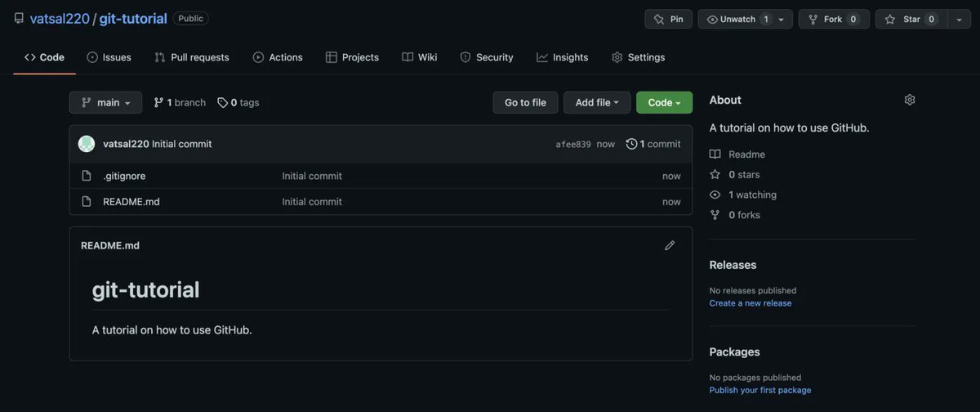Click the Packages heading
Screen dimensions: 980x412
click(x=734, y=352)
